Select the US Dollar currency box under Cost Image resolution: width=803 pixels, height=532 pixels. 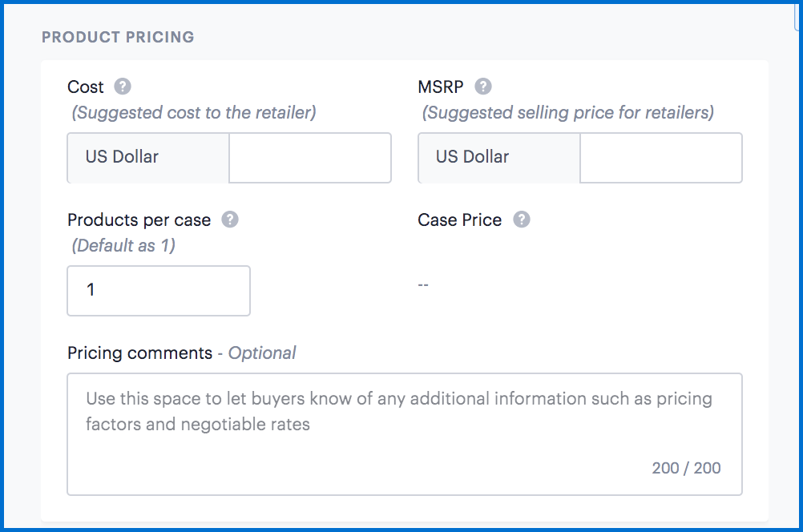click(x=148, y=158)
